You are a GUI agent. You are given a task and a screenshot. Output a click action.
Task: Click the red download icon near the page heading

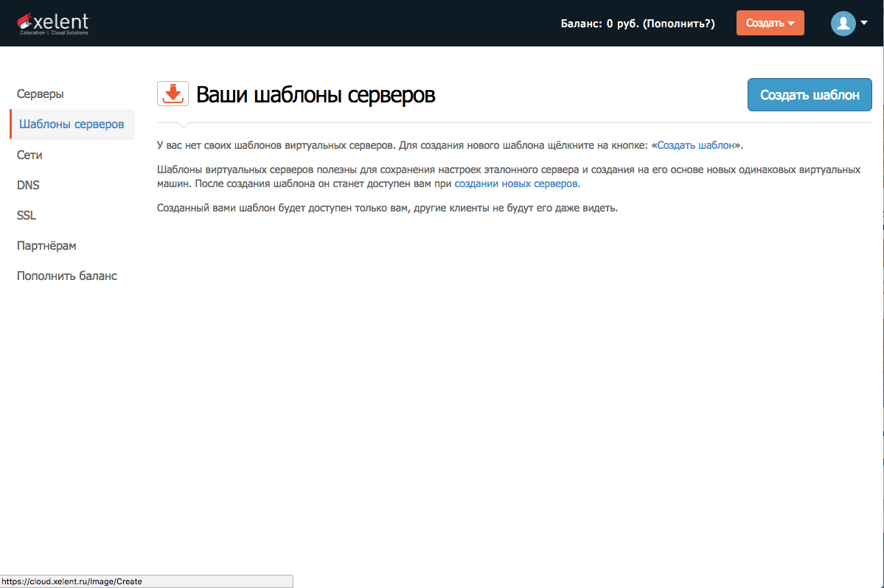coord(173,94)
